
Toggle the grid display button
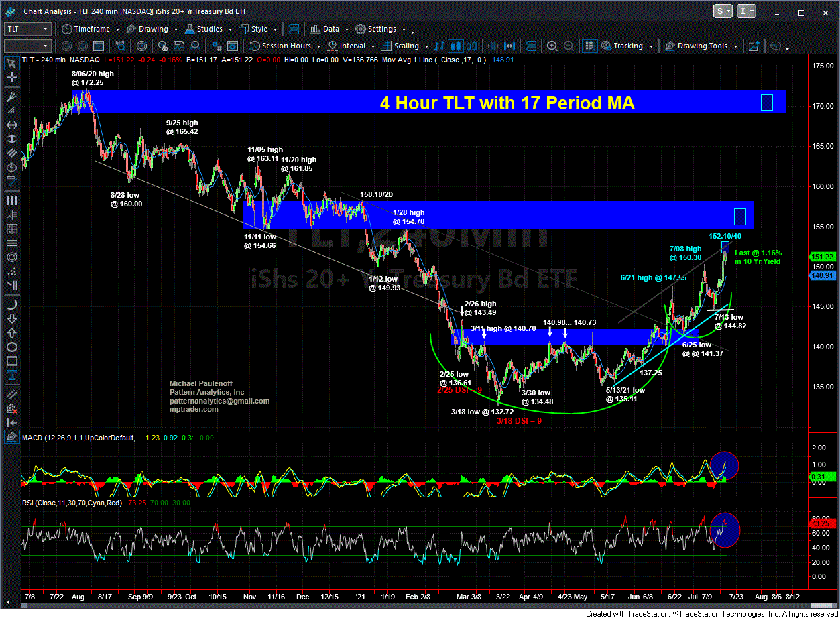coord(589,46)
